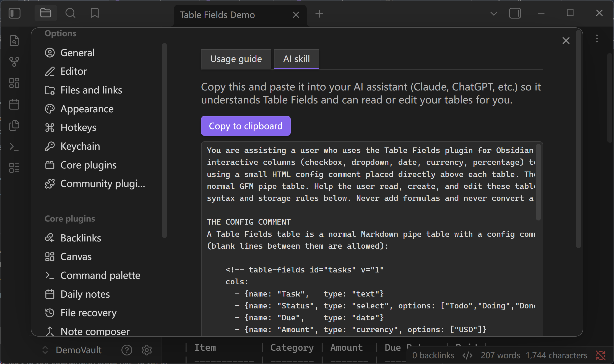614x364 pixels.
Task: Open command palette ribbon icon
Action: pyautogui.click(x=14, y=147)
